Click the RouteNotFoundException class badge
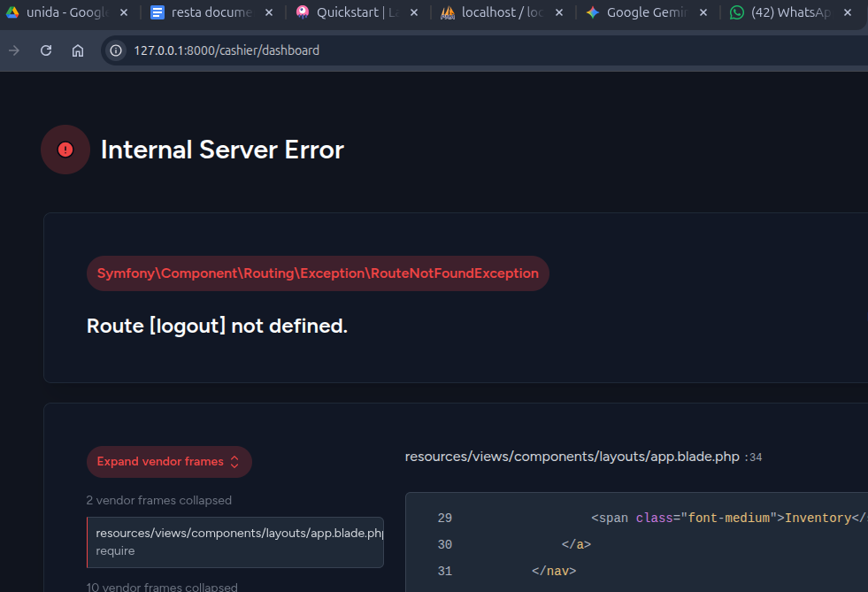 pos(318,273)
